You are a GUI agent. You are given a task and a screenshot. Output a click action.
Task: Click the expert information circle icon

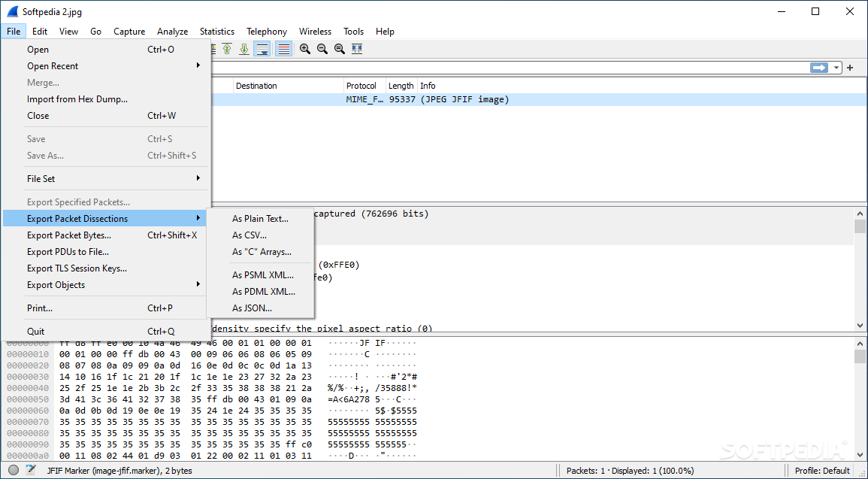pyautogui.click(x=14, y=470)
